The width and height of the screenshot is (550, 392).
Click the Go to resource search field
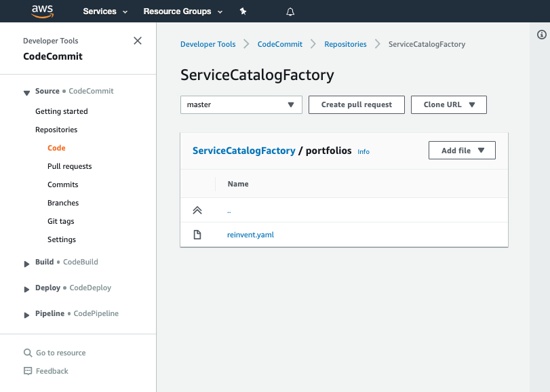pyautogui.click(x=60, y=353)
